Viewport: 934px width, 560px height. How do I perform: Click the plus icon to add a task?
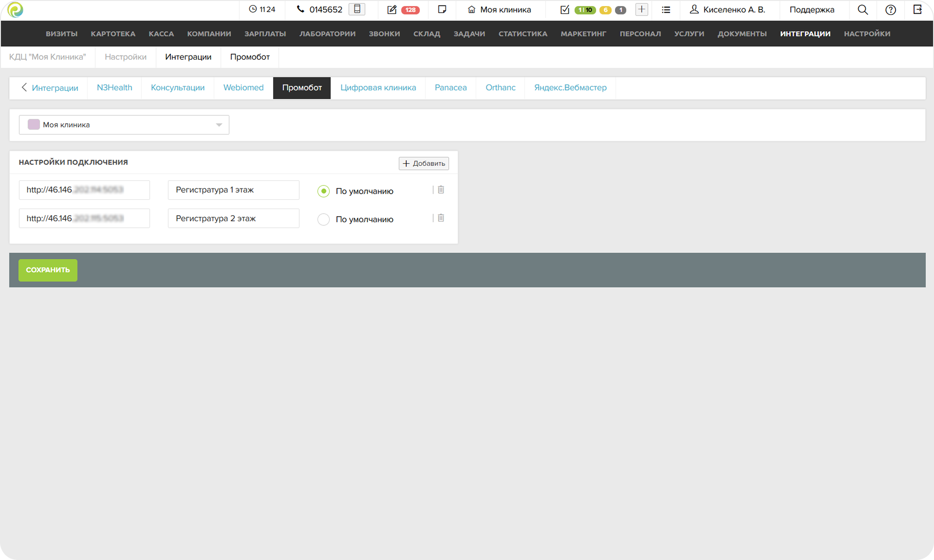tap(642, 9)
